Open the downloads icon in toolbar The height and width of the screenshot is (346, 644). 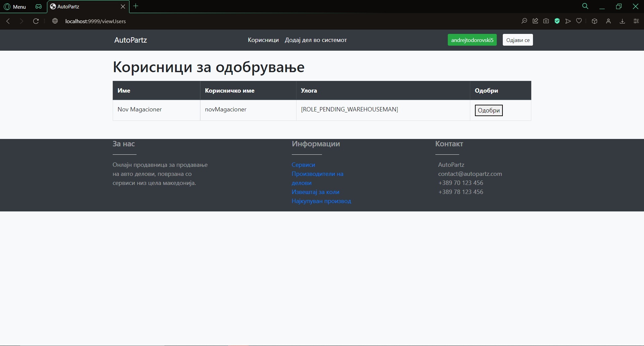tap(622, 21)
